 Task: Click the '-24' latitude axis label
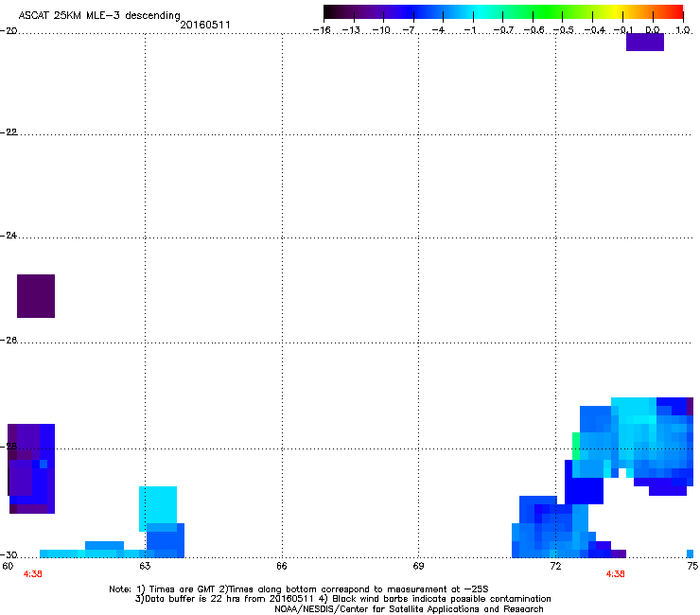(x=9, y=236)
